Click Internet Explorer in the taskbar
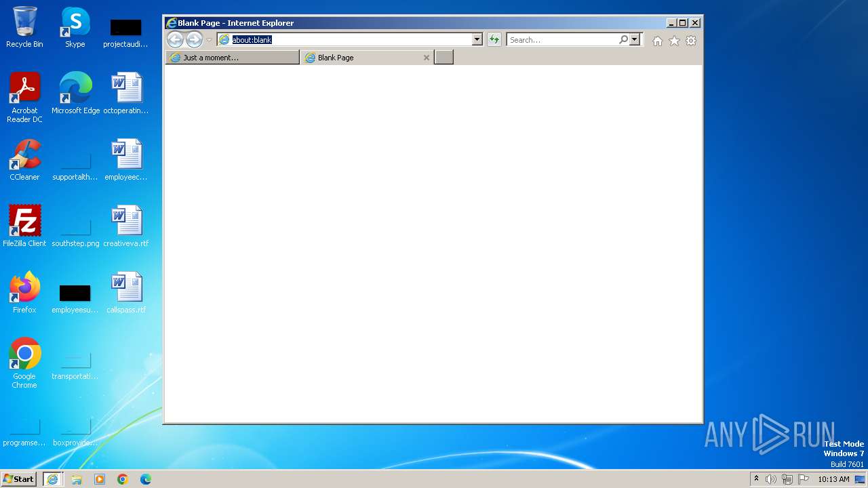This screenshot has height=488, width=868. (53, 479)
